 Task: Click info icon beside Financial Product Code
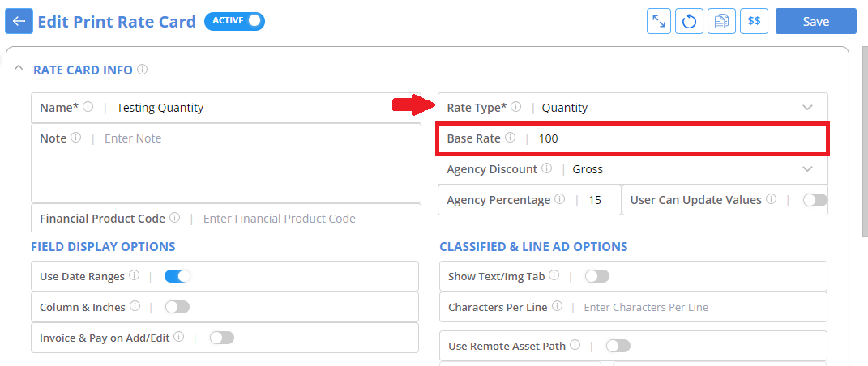[174, 218]
